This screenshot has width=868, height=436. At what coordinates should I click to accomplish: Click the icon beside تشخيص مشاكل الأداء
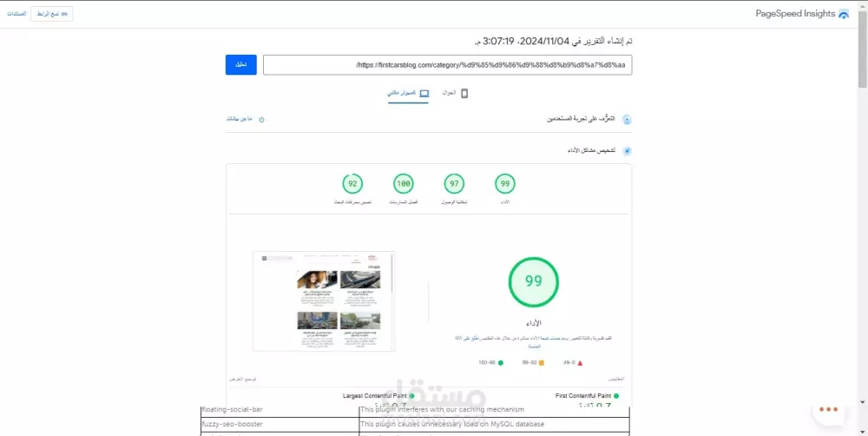click(627, 150)
